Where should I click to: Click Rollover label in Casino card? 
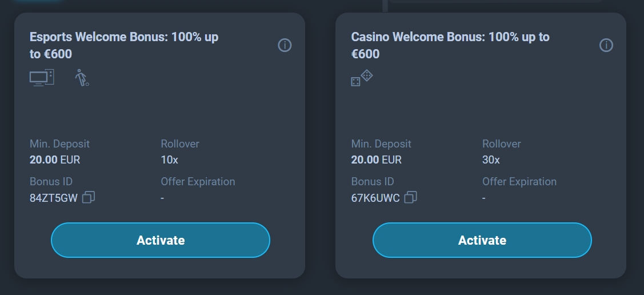(502, 143)
